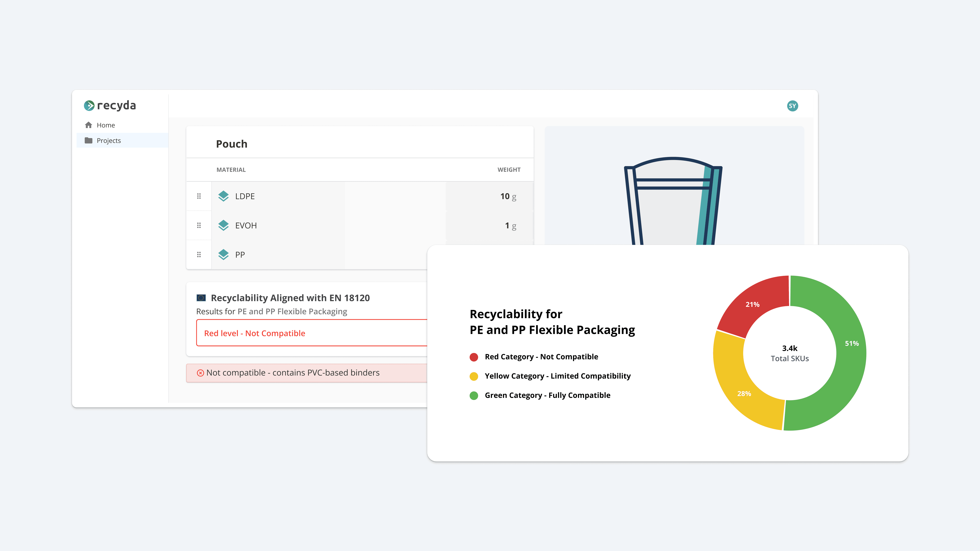Viewport: 980px width, 551px height.
Task: Click the 3.4k Total SKUs center label
Action: (790, 353)
